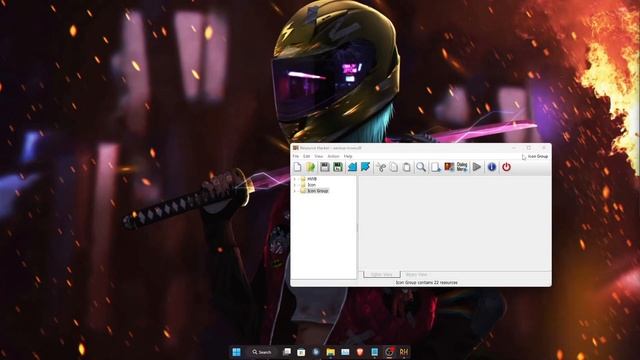The width and height of the screenshot is (640, 360).
Task: Open the View menu
Action: (319, 156)
